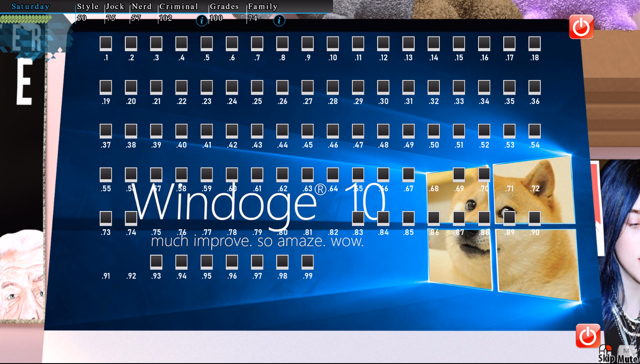The height and width of the screenshot is (364, 640).
Task: Open the file icon labeled .73
Action: coord(105,219)
